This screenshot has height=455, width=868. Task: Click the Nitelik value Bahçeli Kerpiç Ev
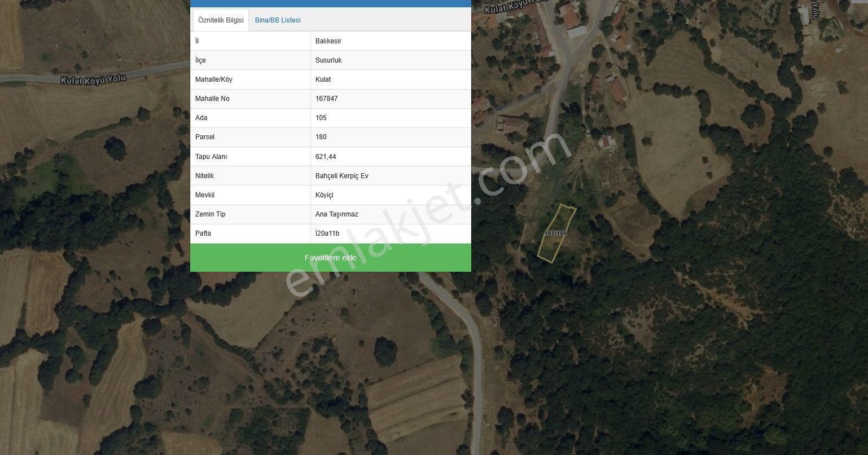(342, 176)
